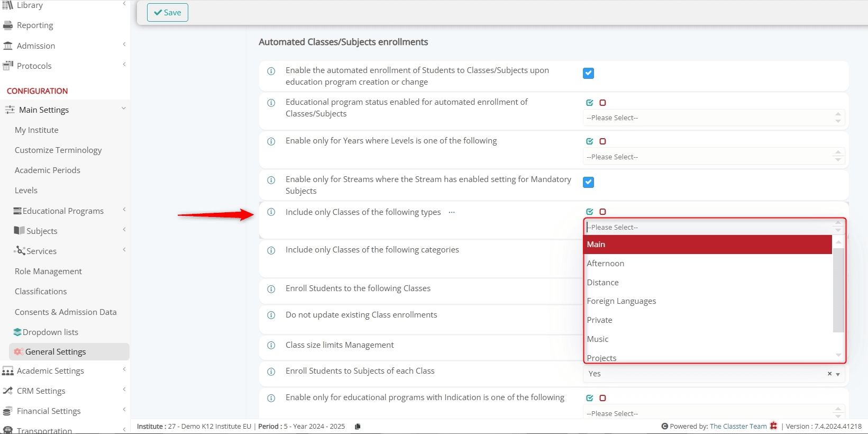Click deselect-all icon for programs with Indication row
868x434 pixels.
point(602,398)
